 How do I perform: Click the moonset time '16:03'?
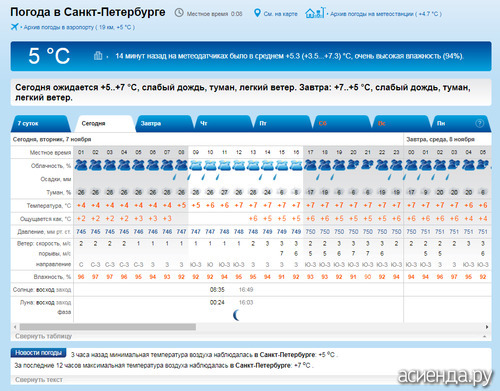point(246,302)
